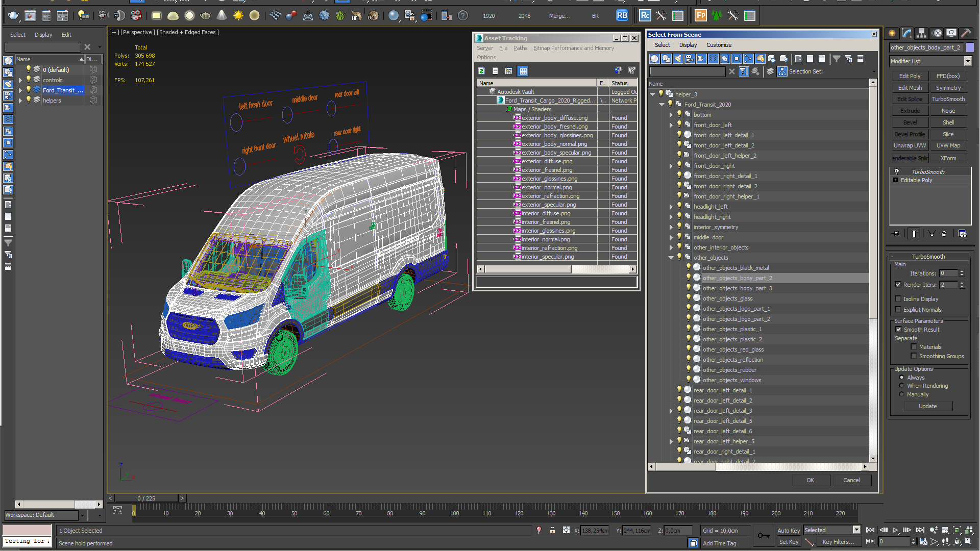Select the When Rendering update option
Screen dimensions: 980x551
click(901, 386)
